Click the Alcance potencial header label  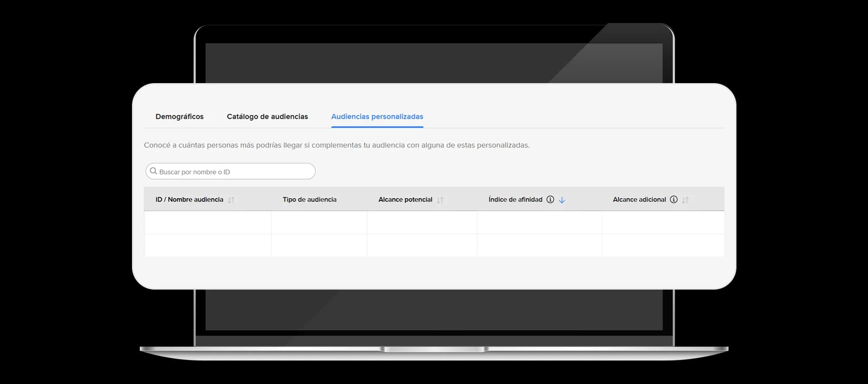click(x=405, y=199)
